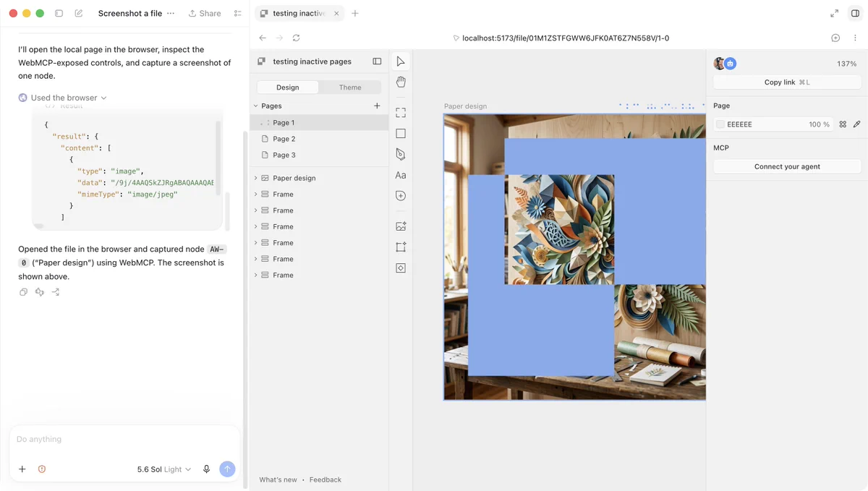Click the task list icon beside Share
The image size is (868, 491).
point(238,13)
